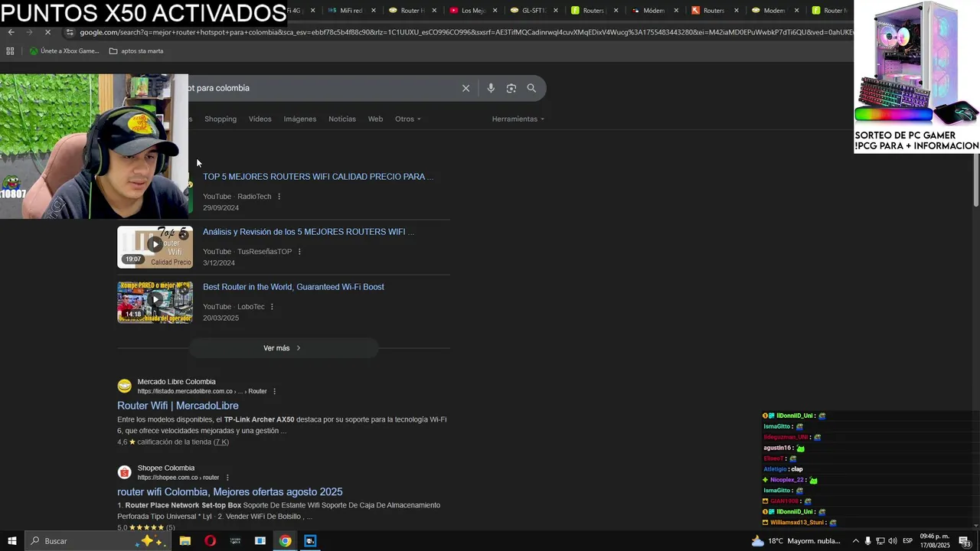Go back with the browser back arrow
980x551 pixels.
tap(11, 32)
